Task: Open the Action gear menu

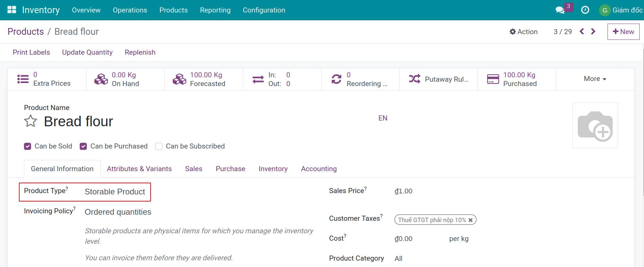Action: coord(523,31)
